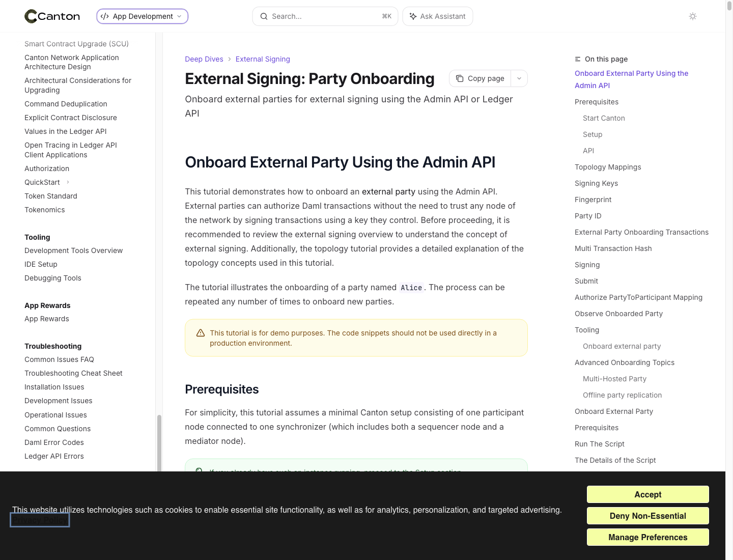733x560 pixels.
Task: Open Smart Contract Upgrade (SCU) page
Action: (x=76, y=44)
